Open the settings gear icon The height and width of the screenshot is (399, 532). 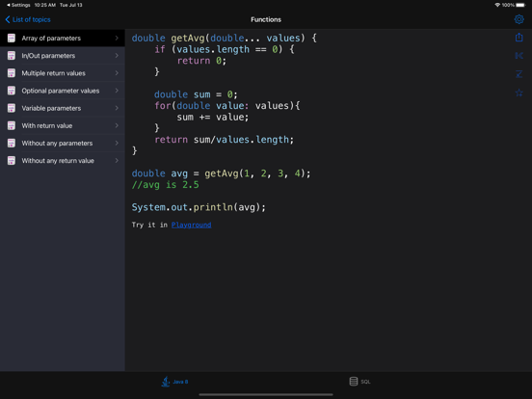519,19
